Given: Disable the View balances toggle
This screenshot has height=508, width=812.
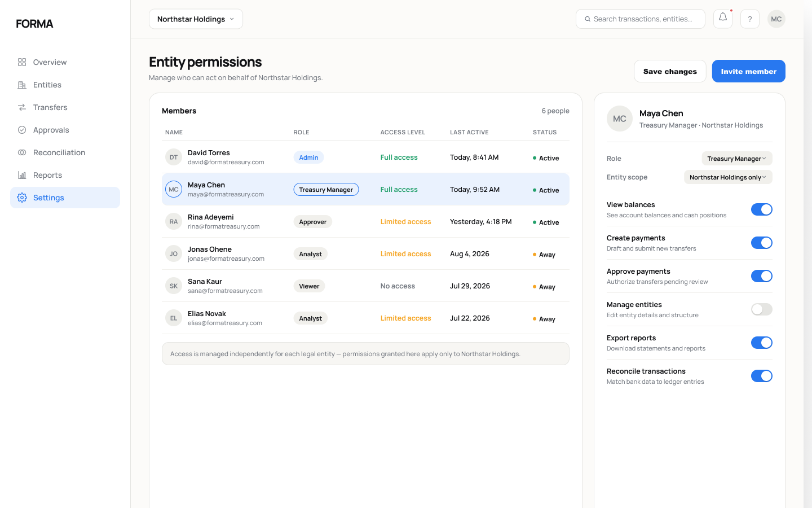Looking at the screenshot, I should coord(762,209).
